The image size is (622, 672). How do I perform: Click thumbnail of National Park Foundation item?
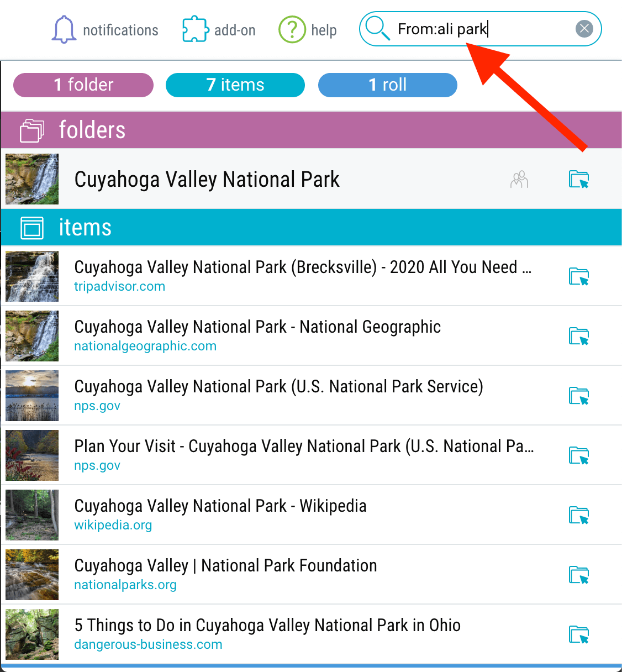(32, 575)
